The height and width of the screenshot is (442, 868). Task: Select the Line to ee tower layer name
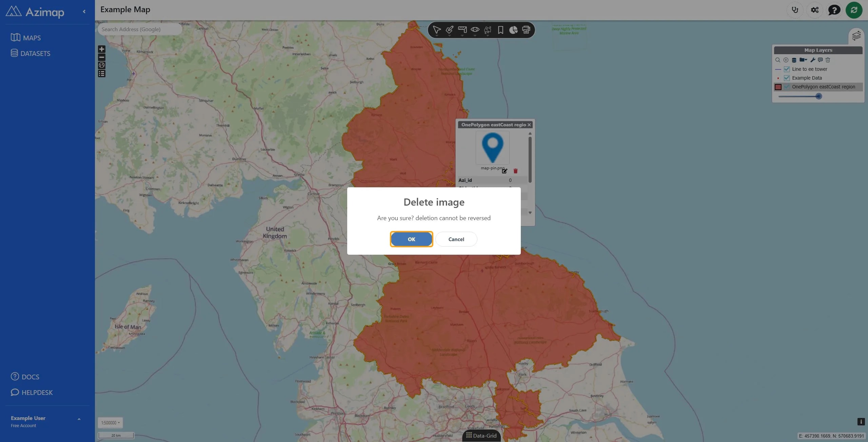point(810,69)
